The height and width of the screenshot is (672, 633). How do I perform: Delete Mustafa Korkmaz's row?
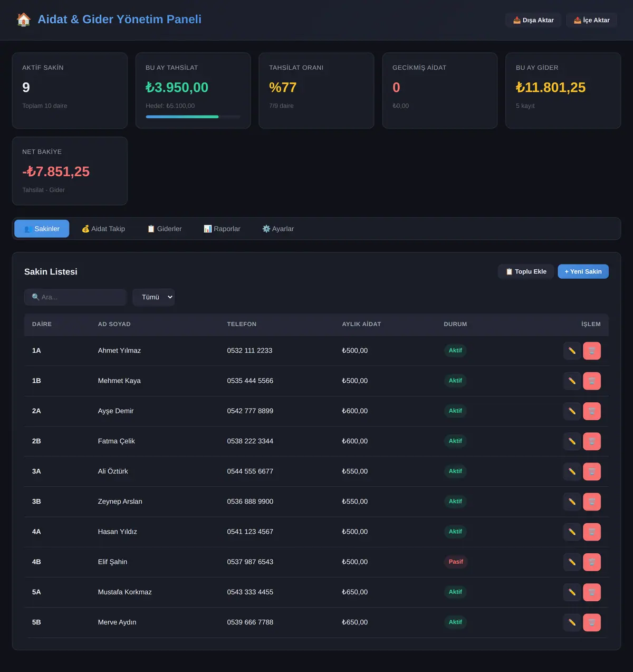pos(592,592)
